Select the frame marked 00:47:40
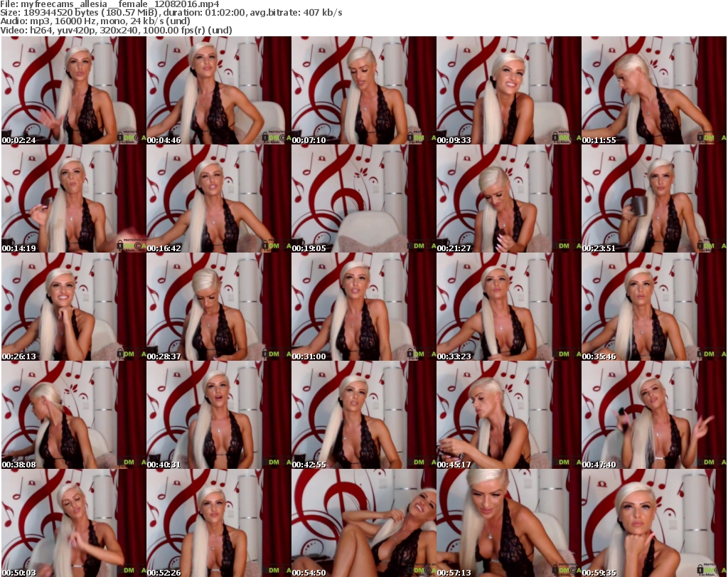Screen dimensions: 728x577 (x=654, y=415)
